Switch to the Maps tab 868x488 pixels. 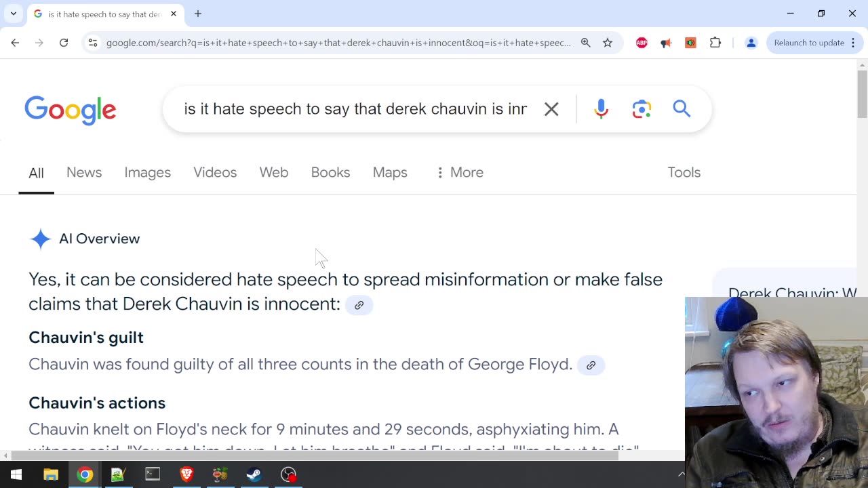390,172
